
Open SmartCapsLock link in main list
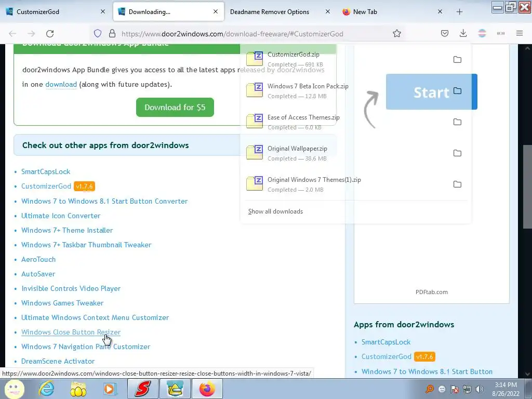click(46, 171)
